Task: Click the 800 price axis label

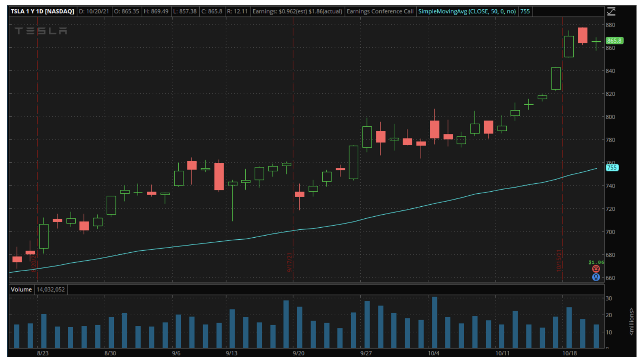Action: [x=610, y=117]
